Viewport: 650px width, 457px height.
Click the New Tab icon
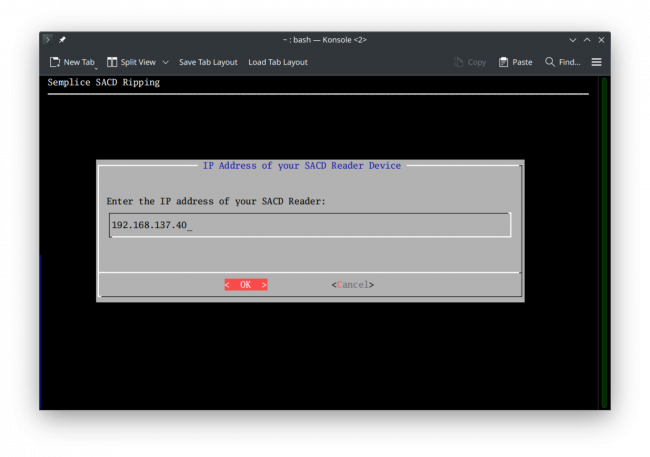tap(55, 62)
